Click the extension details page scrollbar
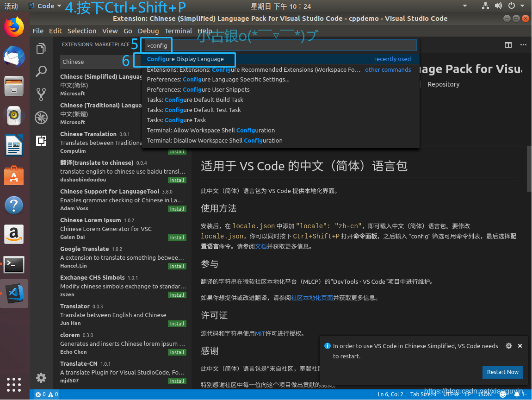The image size is (532, 400). coord(529,169)
